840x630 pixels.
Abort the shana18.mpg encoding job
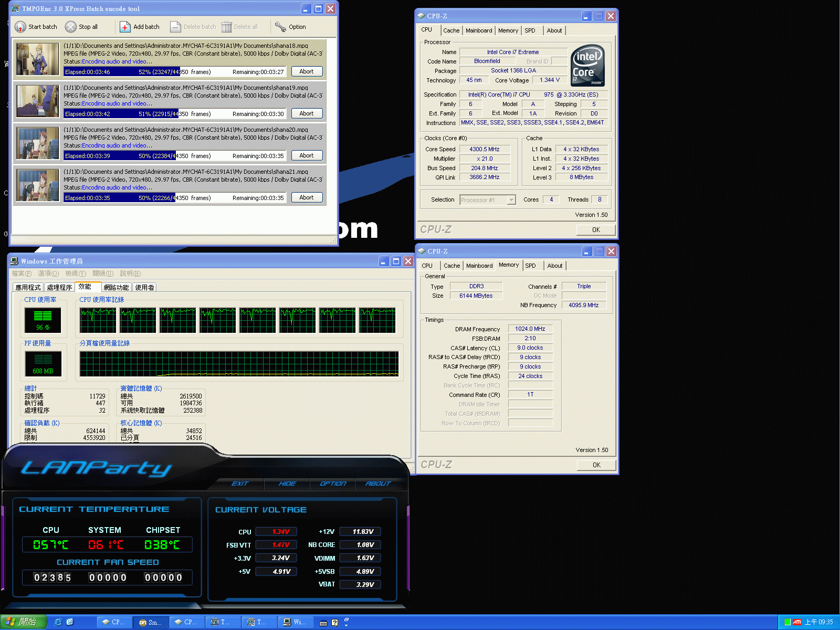(307, 71)
